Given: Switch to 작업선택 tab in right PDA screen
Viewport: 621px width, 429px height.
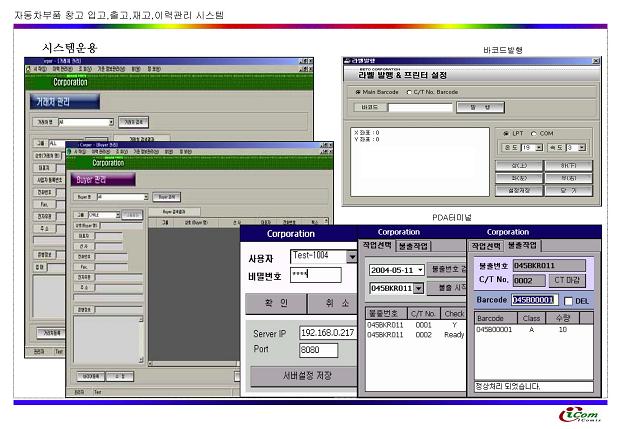Looking at the screenshot, I should coord(486,245).
